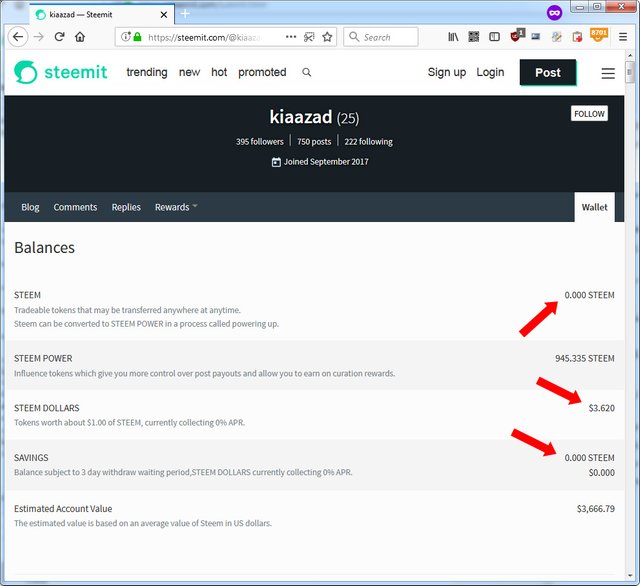Click the browser forward arrow
This screenshot has width=640, height=586.
tap(39, 37)
